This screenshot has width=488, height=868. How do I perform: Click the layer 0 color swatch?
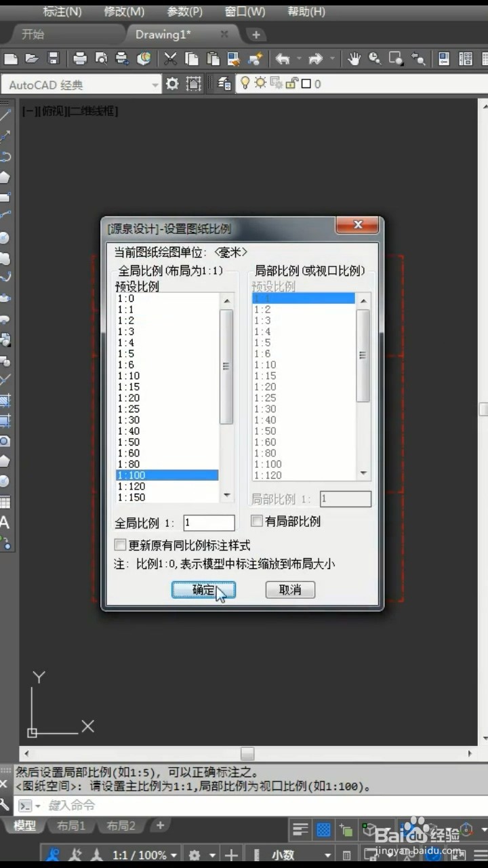click(x=306, y=84)
